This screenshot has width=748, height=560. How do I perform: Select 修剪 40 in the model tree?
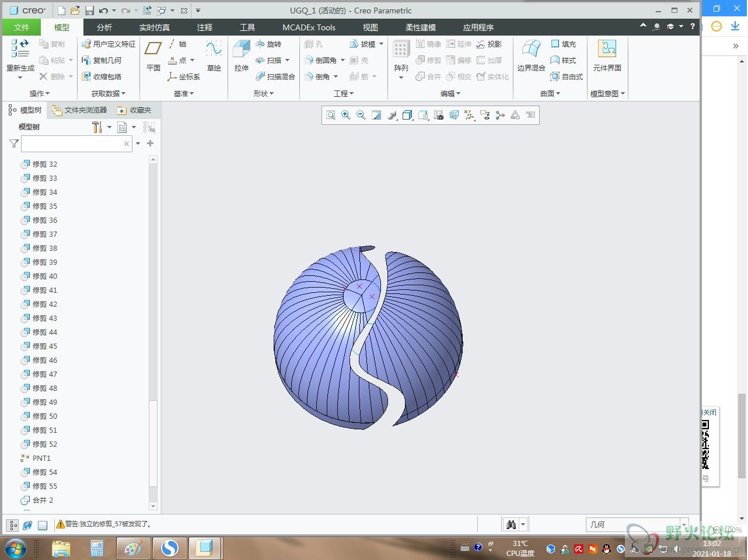(x=39, y=276)
